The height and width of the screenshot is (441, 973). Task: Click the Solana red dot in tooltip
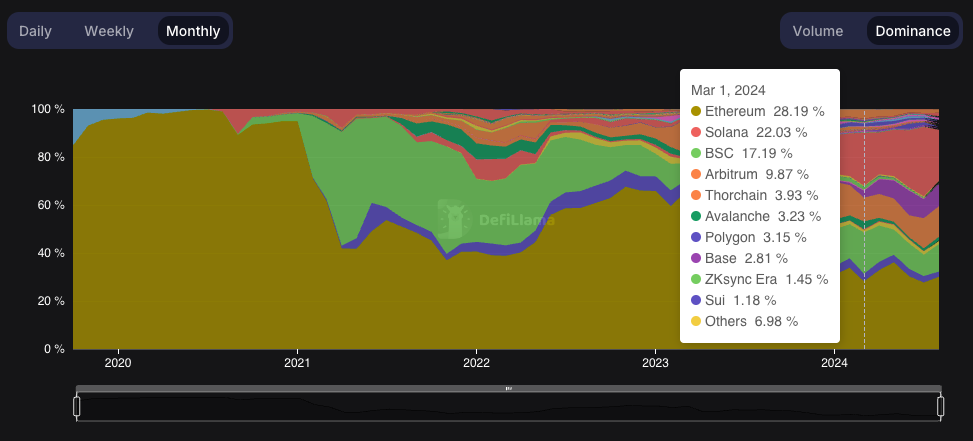tap(696, 133)
